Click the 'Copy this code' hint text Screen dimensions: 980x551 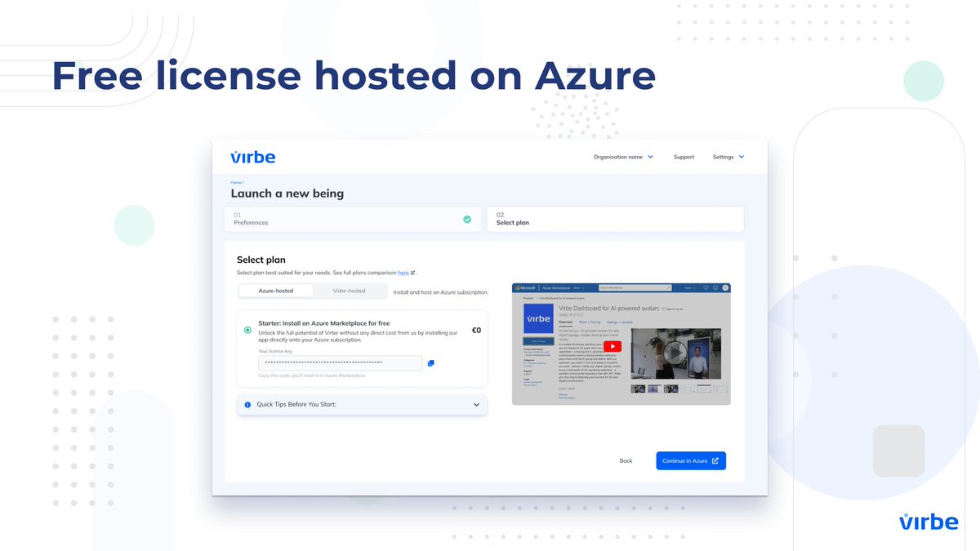pos(312,375)
